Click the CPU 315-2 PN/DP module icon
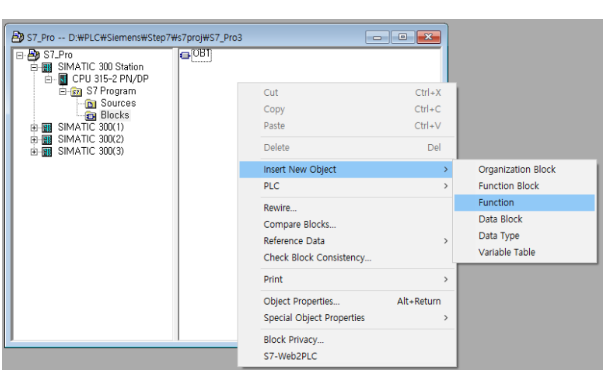The height and width of the screenshot is (376, 613). click(63, 79)
